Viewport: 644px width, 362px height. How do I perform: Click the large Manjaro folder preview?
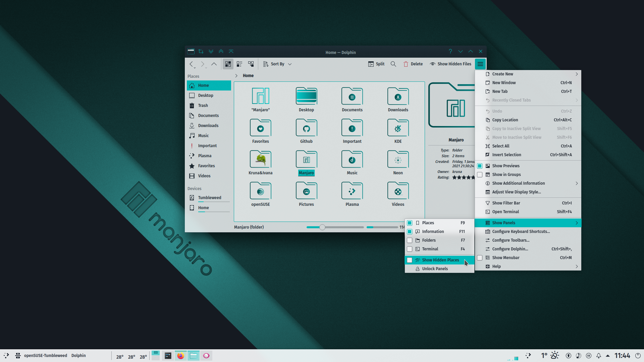[x=451, y=105]
